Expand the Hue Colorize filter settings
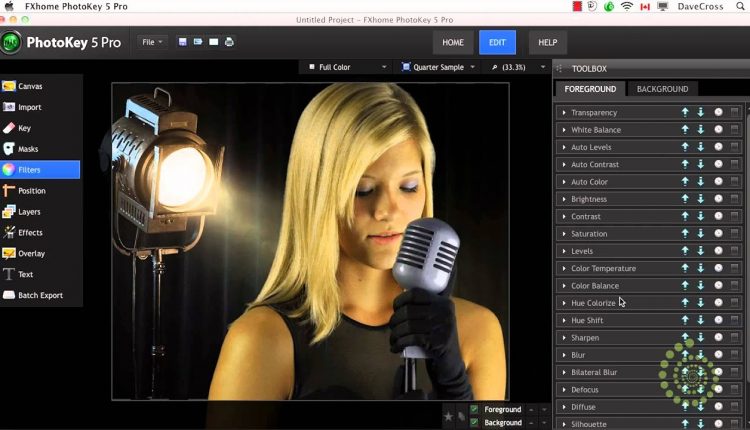This screenshot has width=750, height=430. pos(564,303)
